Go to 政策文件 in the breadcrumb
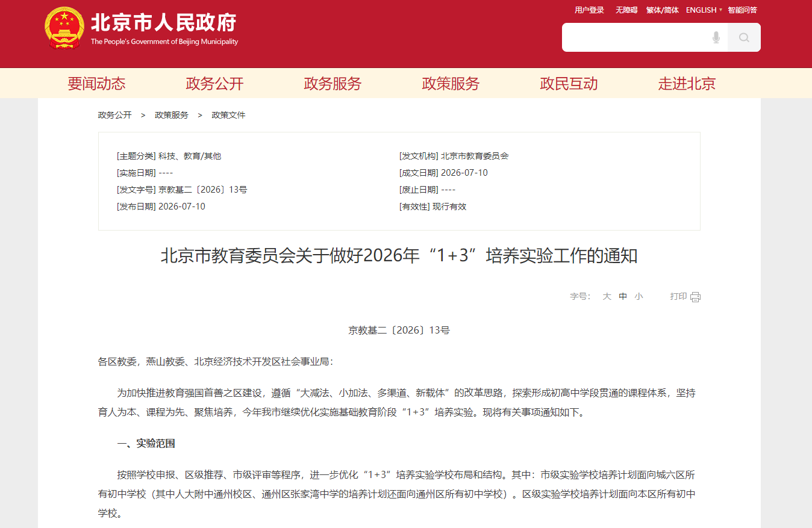812x528 pixels. coord(228,115)
